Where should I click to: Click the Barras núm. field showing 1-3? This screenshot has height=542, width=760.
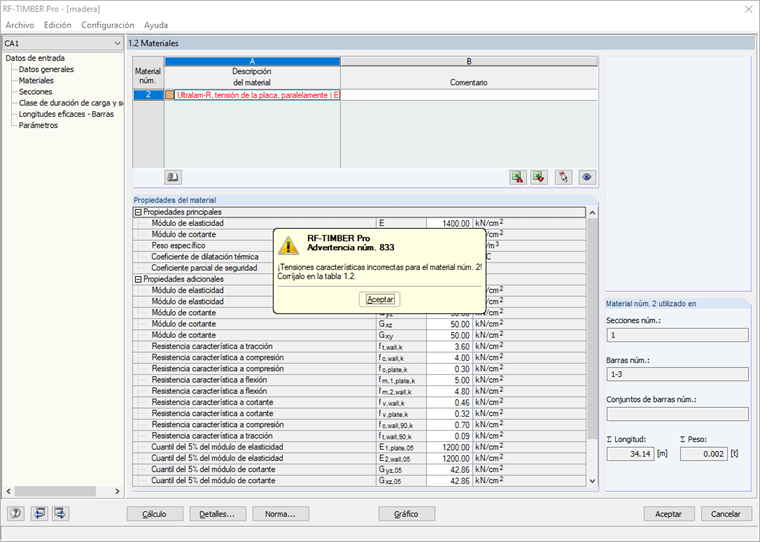[677, 374]
